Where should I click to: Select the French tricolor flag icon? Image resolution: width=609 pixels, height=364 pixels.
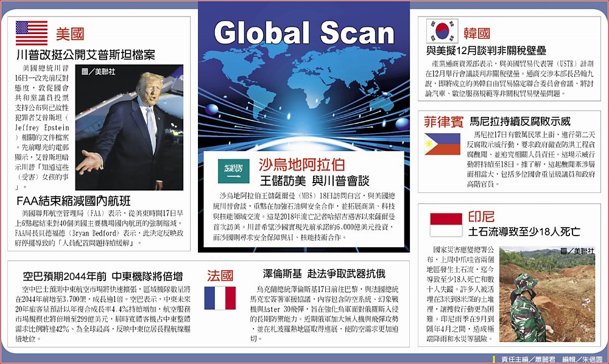click(x=220, y=298)
